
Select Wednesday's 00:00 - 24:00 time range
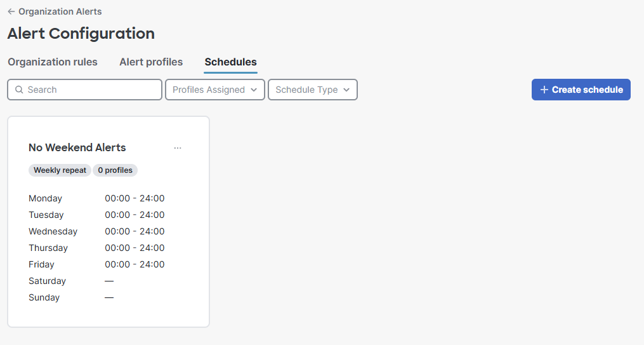pos(135,231)
